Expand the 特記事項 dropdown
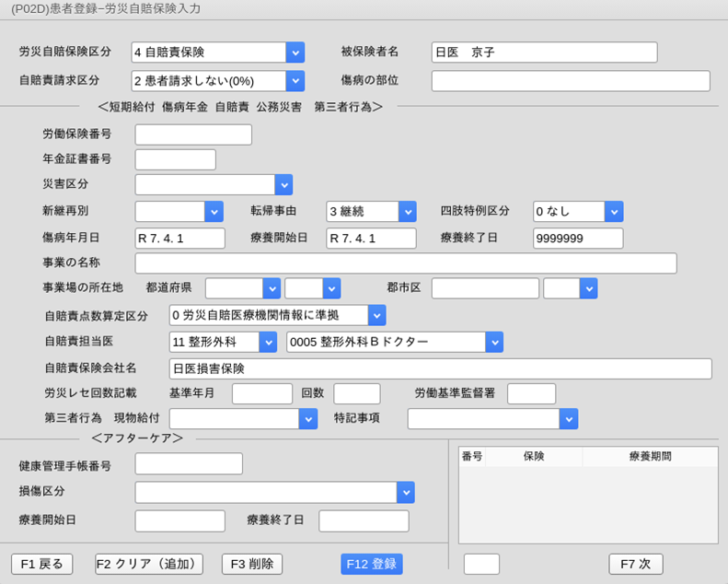The image size is (728, 584). coord(569,419)
